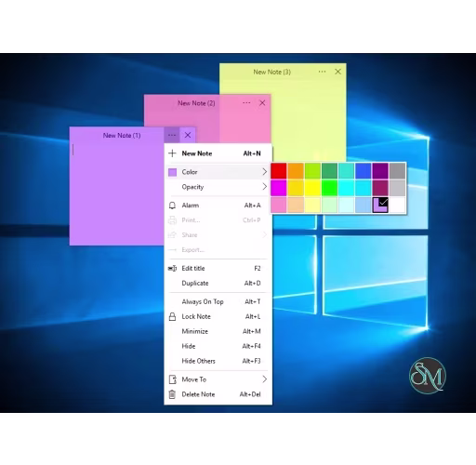
Task: Pick the light gray swatch in middle row
Action: tap(397, 188)
